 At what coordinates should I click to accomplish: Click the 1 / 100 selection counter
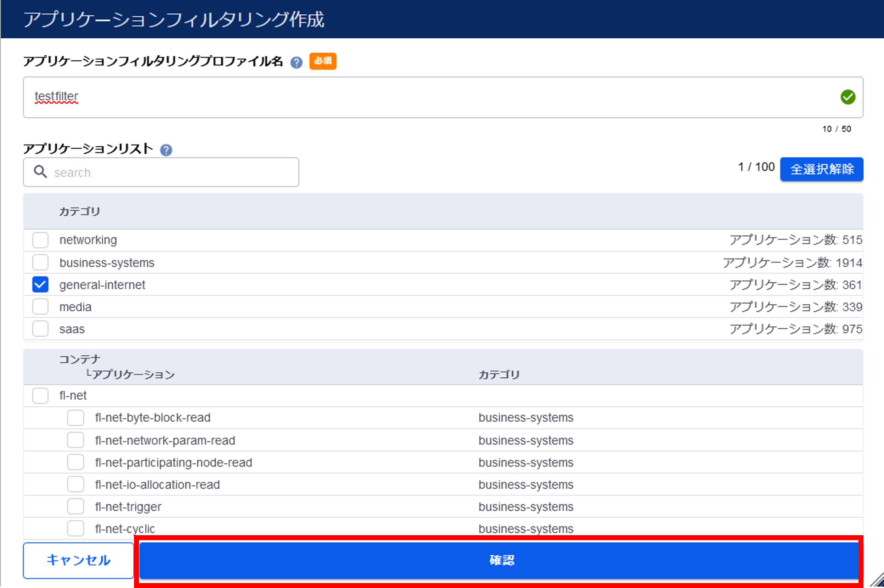pos(756,167)
